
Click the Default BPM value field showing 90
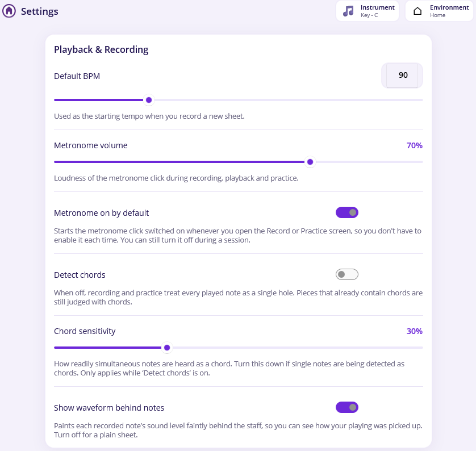pyautogui.click(x=402, y=76)
